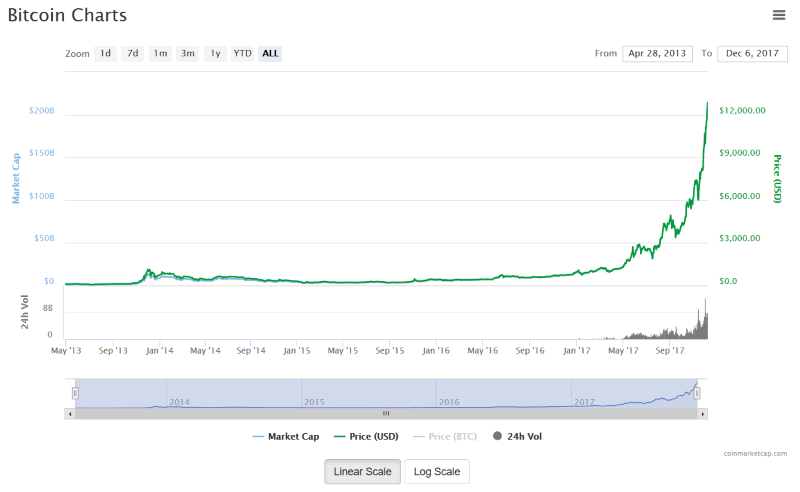Screen dimensions: 800x492
Task: Click the Jan '16 axis label
Action: click(x=436, y=351)
